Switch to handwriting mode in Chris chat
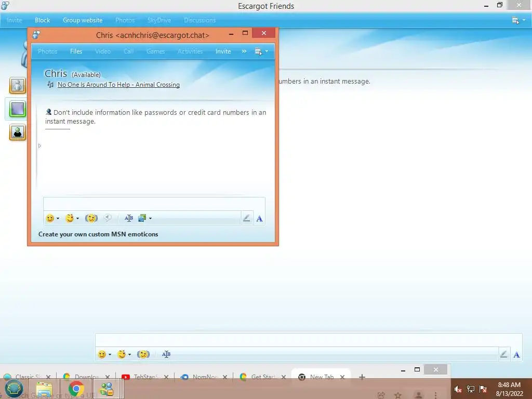Image resolution: width=532 pixels, height=399 pixels. coord(247,218)
